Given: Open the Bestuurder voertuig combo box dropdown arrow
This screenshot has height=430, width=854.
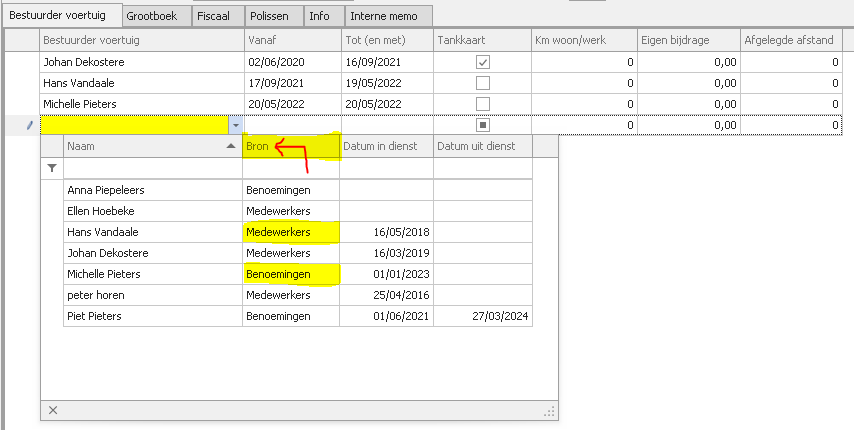Looking at the screenshot, I should [x=235, y=125].
